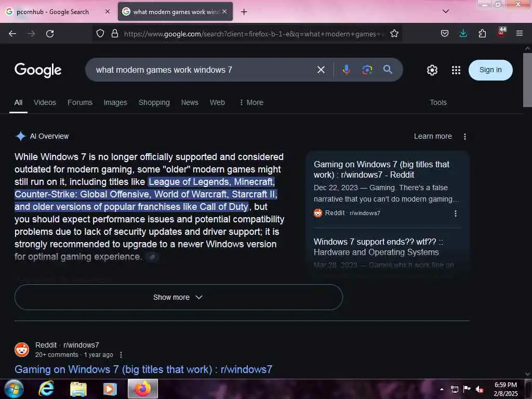Open the tracking protection shield icon
The image size is (532, 399).
point(100,34)
